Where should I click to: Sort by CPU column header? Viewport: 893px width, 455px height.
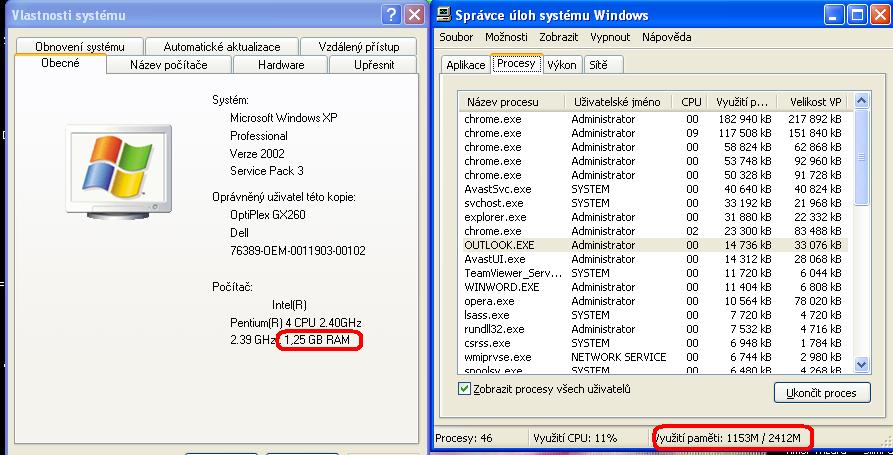pyautogui.click(x=691, y=102)
